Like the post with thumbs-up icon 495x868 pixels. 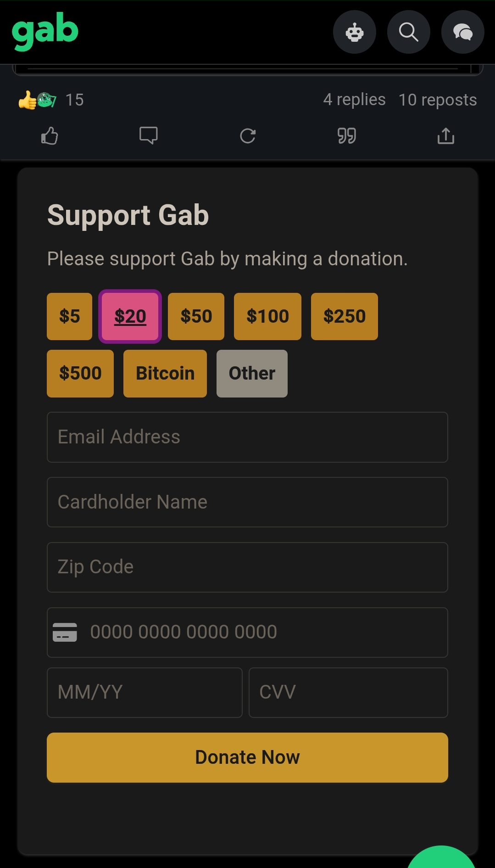50,136
